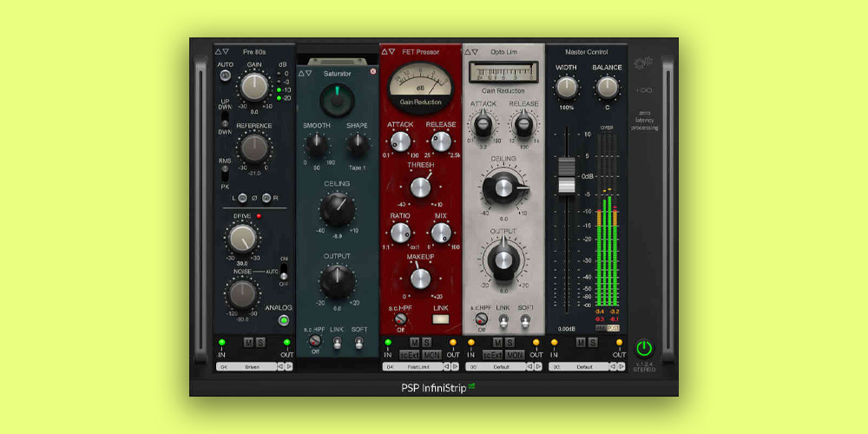Click the Saturator s.c.HPF knob

tap(314, 341)
